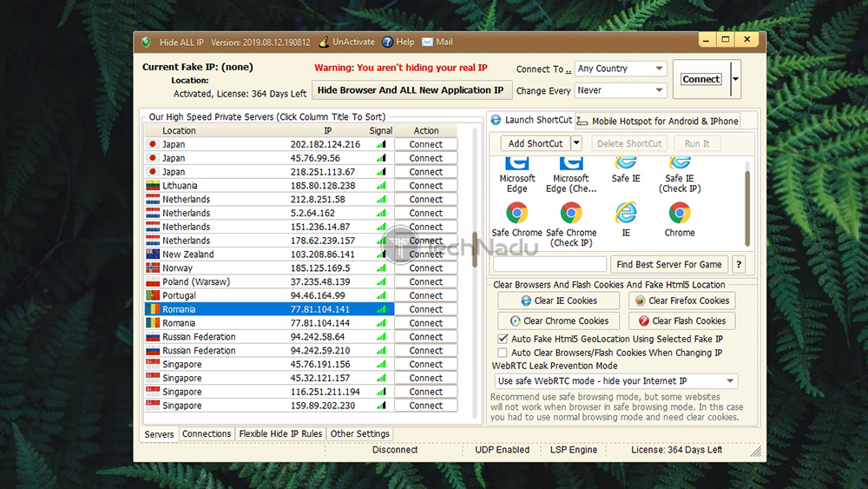Open the Change Every dropdown
Viewport: 868px width, 489px height.
click(x=621, y=90)
